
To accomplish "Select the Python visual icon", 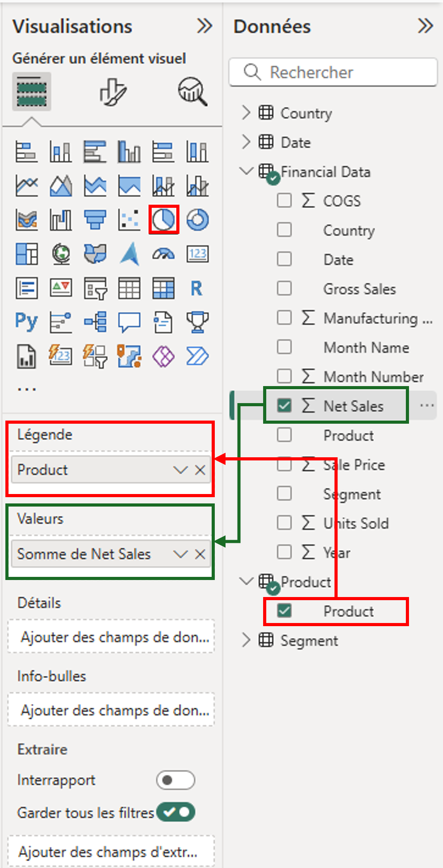I will [x=26, y=322].
